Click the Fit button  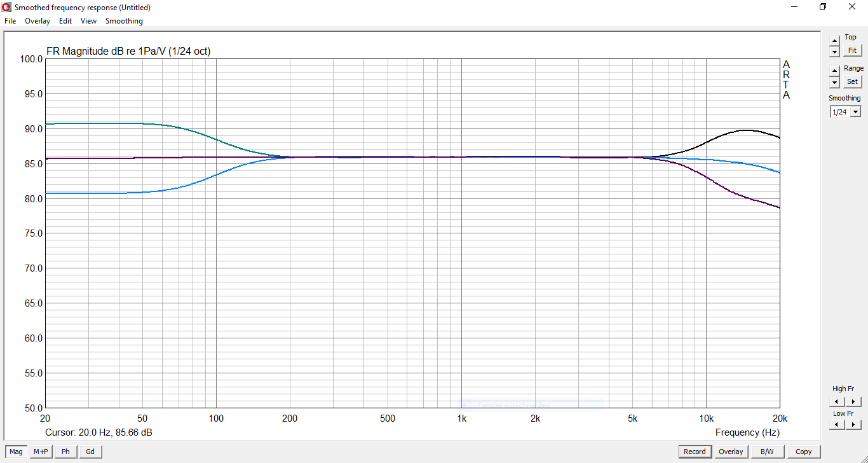click(852, 50)
